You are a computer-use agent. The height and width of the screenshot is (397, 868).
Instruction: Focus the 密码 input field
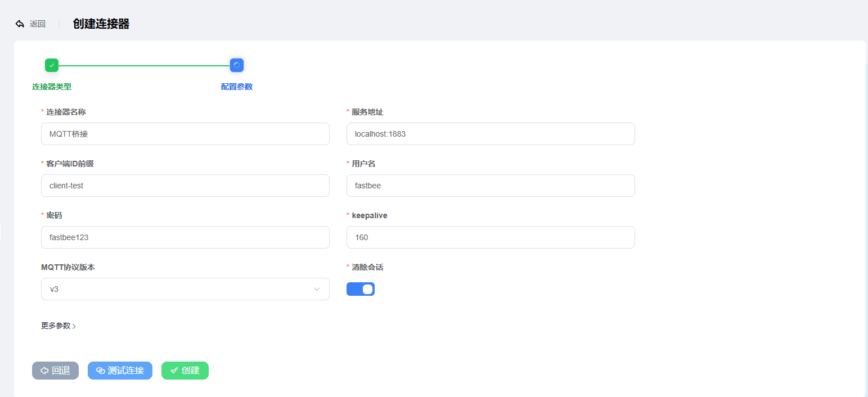[185, 237]
